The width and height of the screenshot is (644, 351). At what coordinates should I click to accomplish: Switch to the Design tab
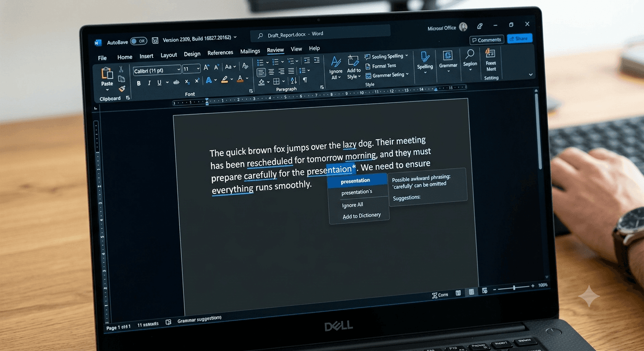point(192,54)
